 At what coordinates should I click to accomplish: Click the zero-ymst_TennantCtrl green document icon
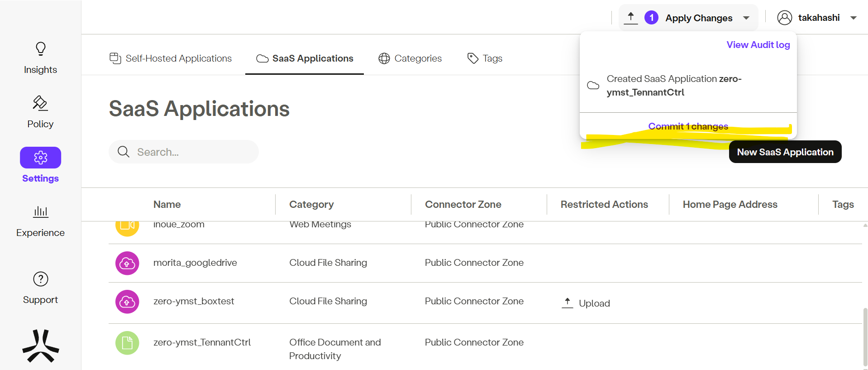pos(127,343)
